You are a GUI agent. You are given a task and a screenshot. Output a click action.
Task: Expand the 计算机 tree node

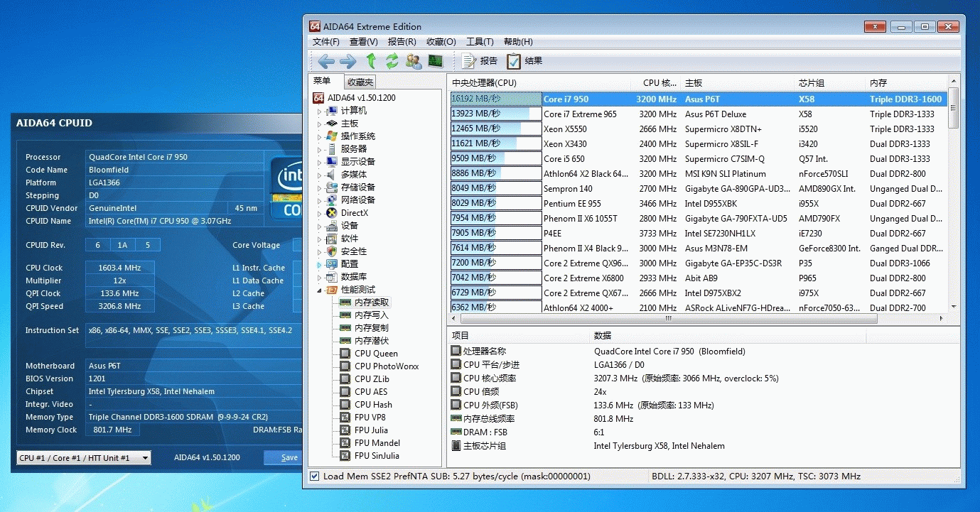pyautogui.click(x=319, y=111)
